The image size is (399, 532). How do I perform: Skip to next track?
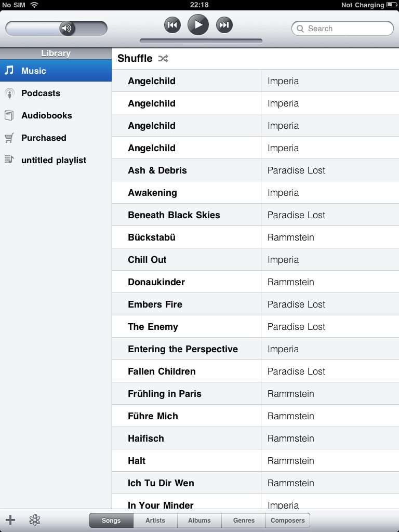tap(224, 25)
